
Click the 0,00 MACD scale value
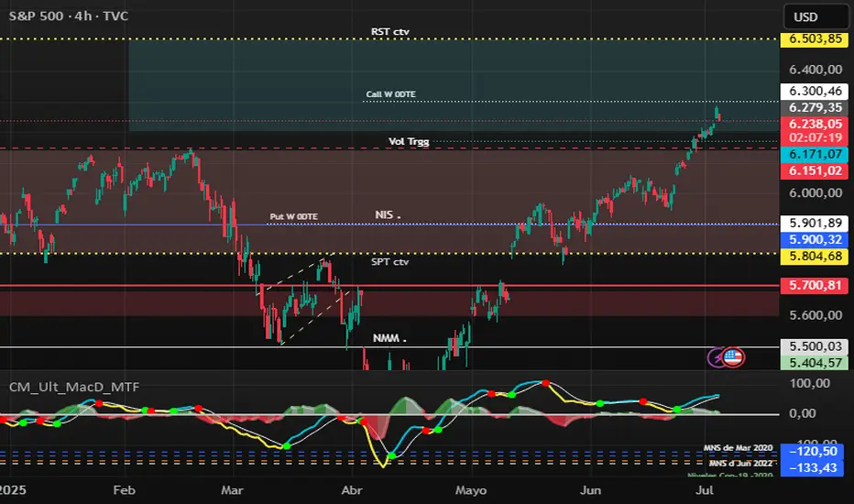click(x=803, y=413)
